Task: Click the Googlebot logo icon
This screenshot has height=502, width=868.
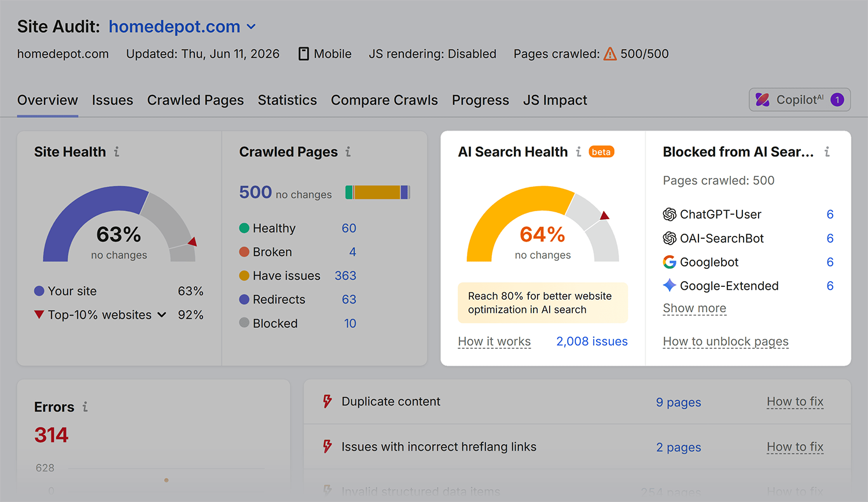Action: coord(670,262)
